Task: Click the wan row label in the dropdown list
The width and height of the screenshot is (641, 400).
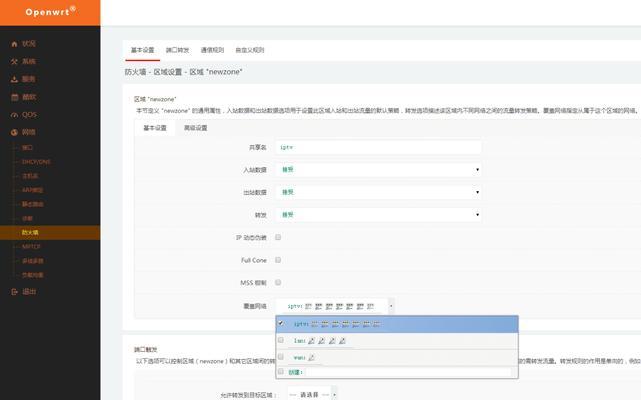Action: click(299, 358)
